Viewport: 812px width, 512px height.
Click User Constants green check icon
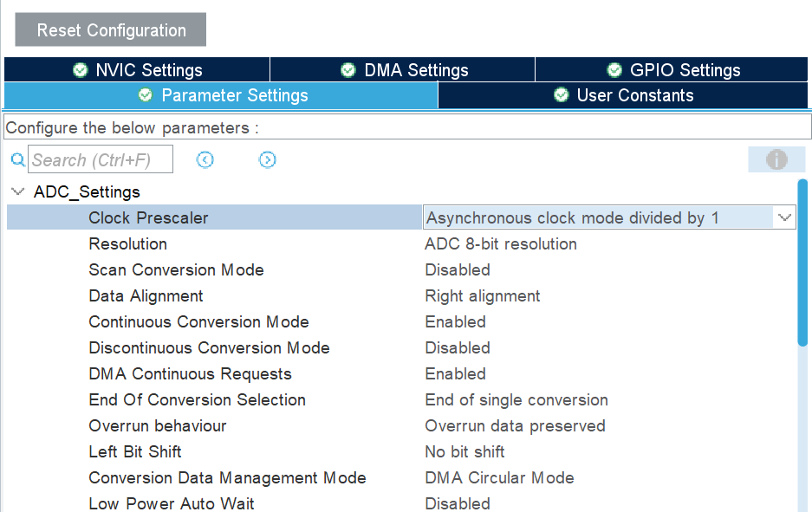tap(562, 95)
